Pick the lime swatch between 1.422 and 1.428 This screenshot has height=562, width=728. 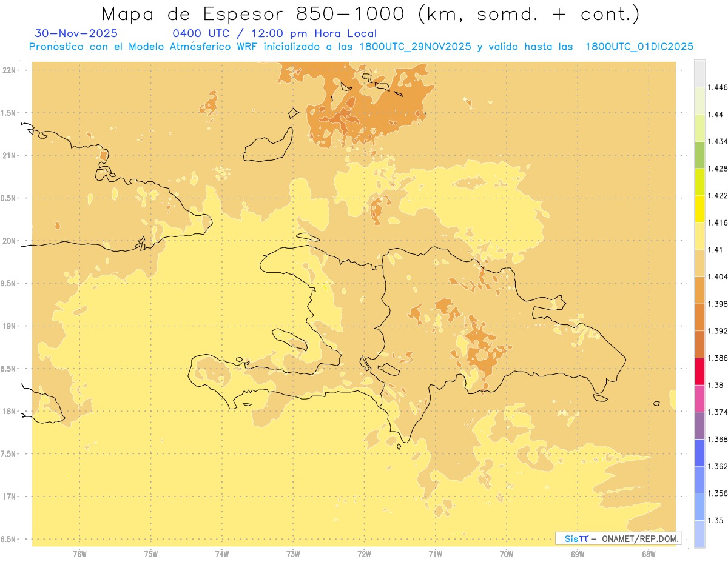pos(699,182)
